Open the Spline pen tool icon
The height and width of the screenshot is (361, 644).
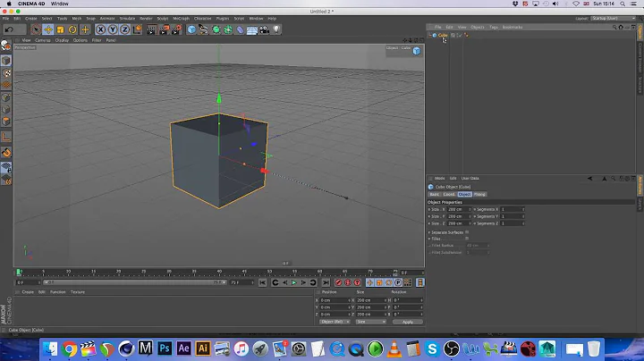coord(203,29)
